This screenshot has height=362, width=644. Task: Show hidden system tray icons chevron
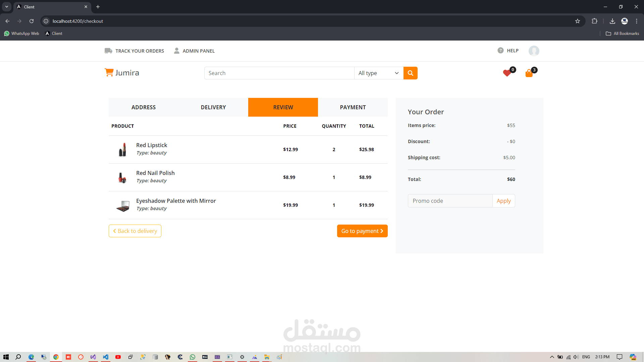(x=552, y=357)
